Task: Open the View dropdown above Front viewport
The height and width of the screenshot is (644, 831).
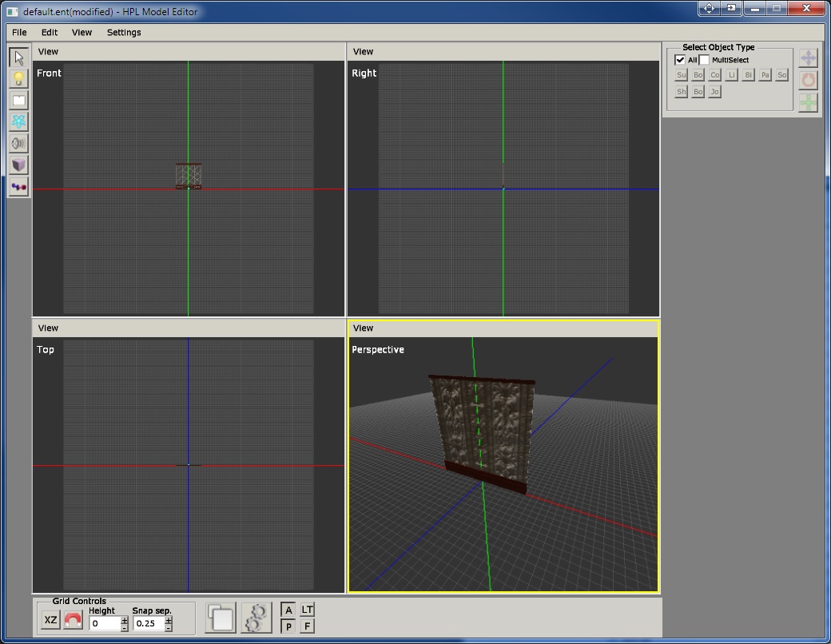Action: [x=48, y=51]
